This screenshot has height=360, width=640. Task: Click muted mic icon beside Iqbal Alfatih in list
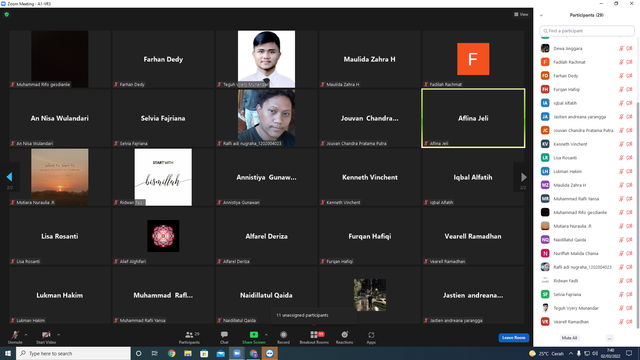(x=621, y=103)
